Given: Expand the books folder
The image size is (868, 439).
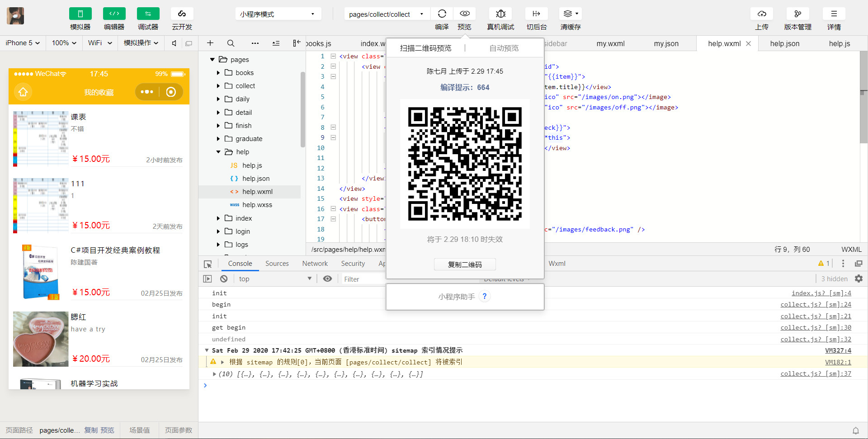Looking at the screenshot, I should click(218, 73).
